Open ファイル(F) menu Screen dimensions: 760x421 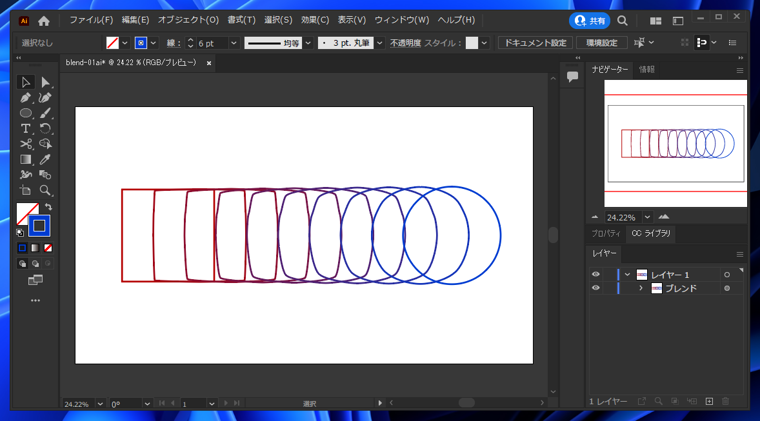[x=91, y=20]
